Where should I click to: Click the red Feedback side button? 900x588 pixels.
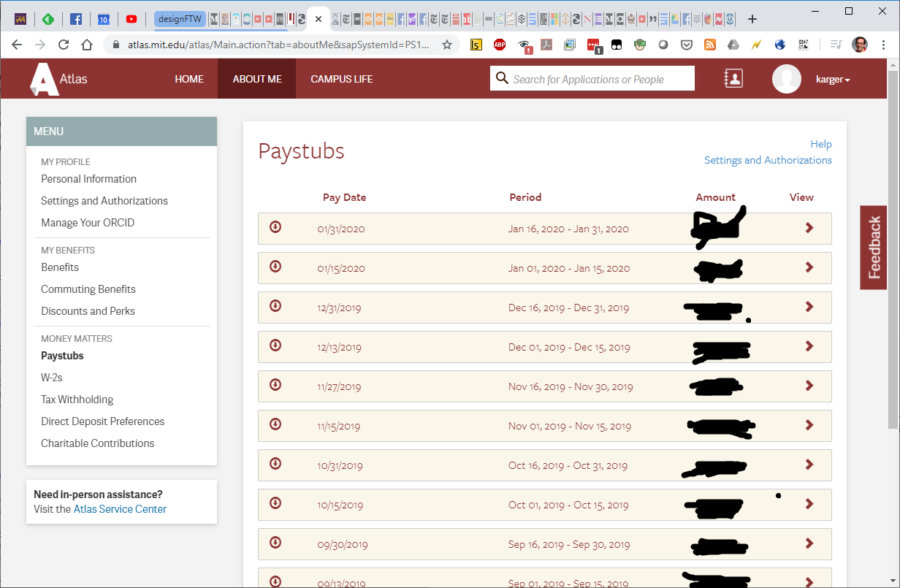[x=874, y=247]
